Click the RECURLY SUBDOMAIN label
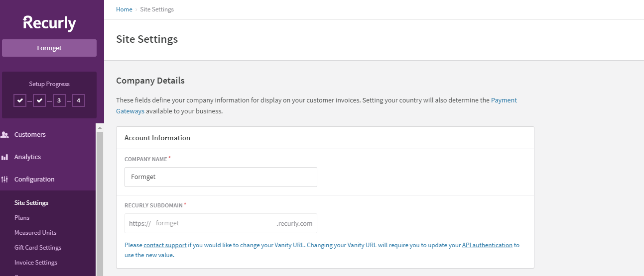 (153, 205)
